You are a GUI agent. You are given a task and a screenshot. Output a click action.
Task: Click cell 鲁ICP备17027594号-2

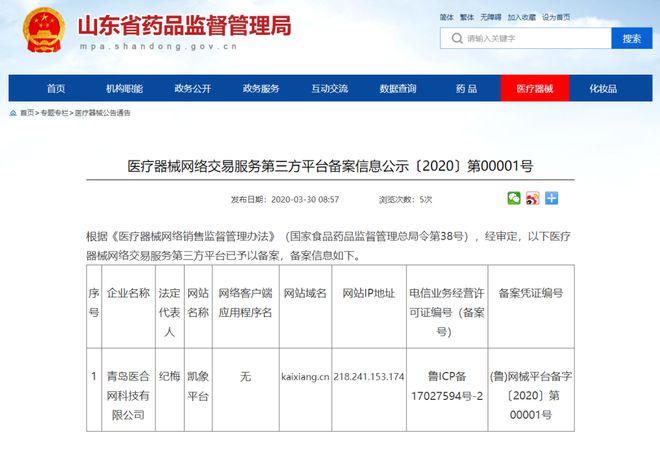coord(447,386)
